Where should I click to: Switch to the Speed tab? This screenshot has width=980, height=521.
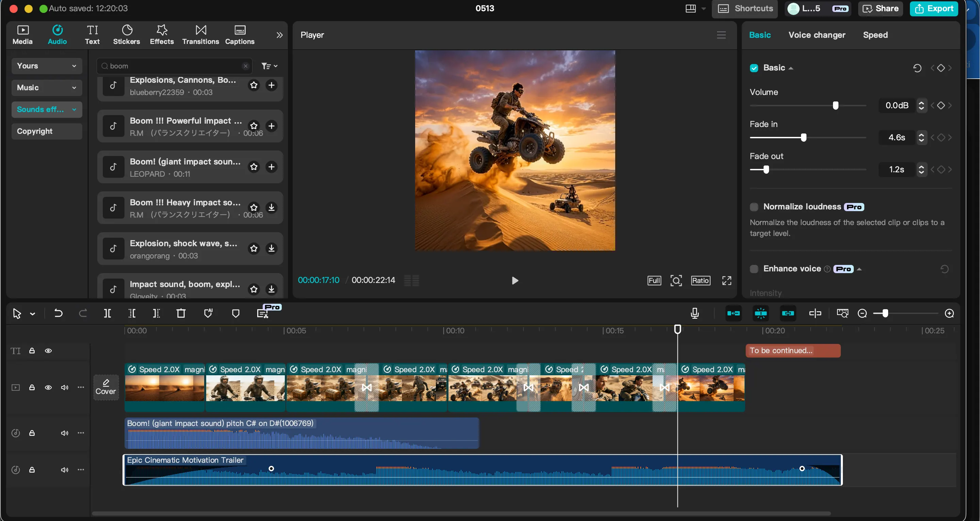pos(875,35)
